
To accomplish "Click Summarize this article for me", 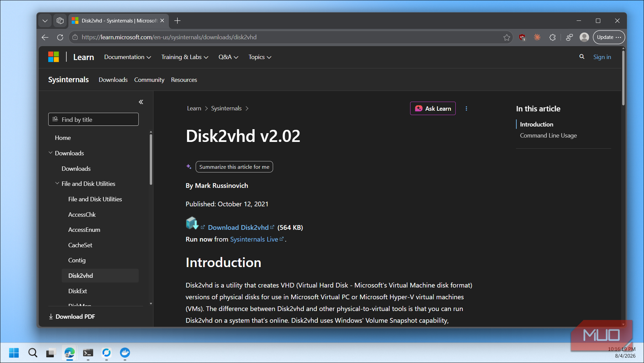I will [234, 167].
